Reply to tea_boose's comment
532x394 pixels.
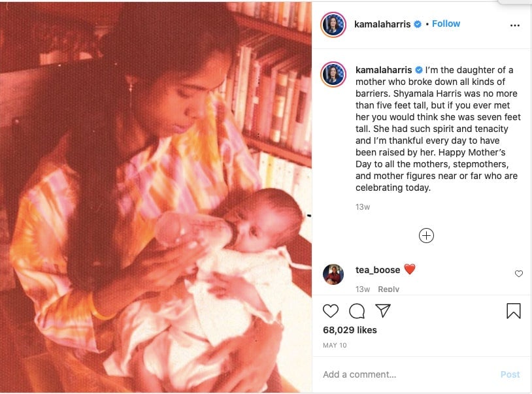point(388,289)
